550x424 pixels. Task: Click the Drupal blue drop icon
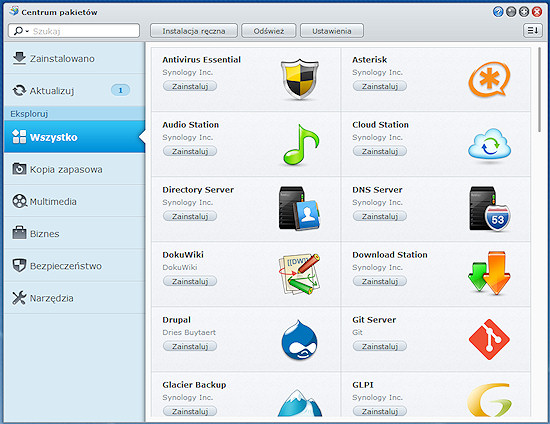[299, 339]
